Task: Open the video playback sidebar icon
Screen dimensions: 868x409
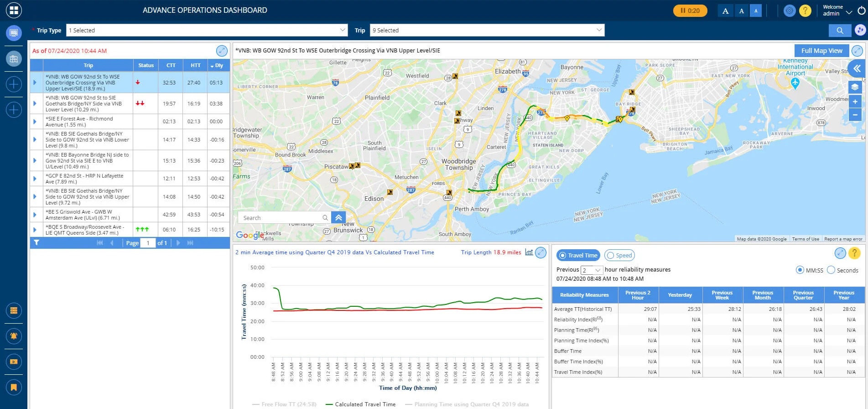Action: [14, 362]
